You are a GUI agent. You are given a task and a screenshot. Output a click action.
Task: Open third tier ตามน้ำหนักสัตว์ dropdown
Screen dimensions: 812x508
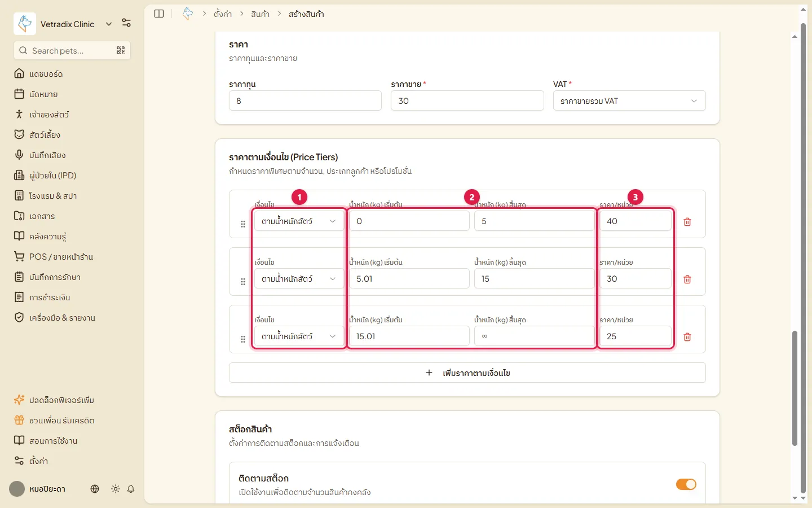click(299, 336)
